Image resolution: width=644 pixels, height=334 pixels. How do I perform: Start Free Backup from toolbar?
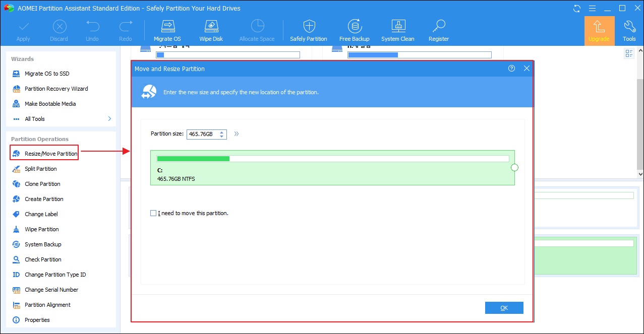355,31
